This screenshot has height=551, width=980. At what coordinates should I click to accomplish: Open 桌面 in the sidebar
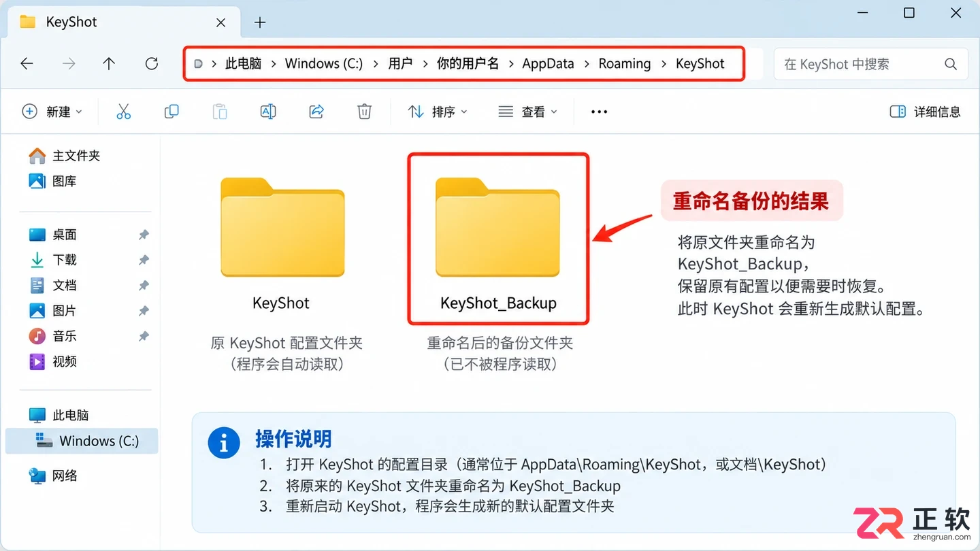coord(52,235)
